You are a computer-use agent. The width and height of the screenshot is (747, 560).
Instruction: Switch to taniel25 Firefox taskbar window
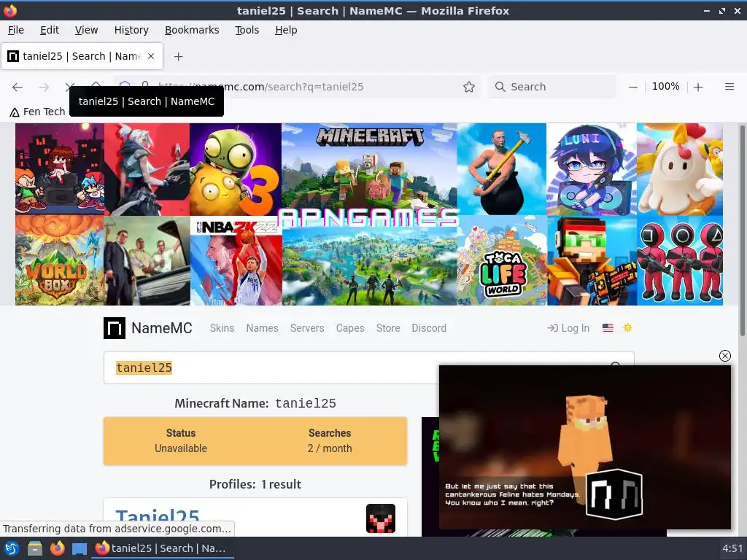(162, 548)
